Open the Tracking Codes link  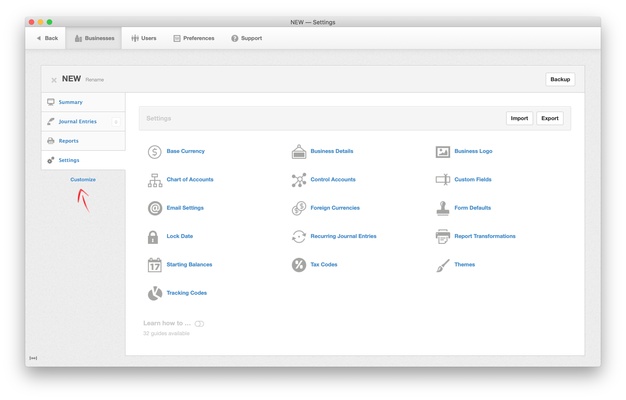[187, 293]
